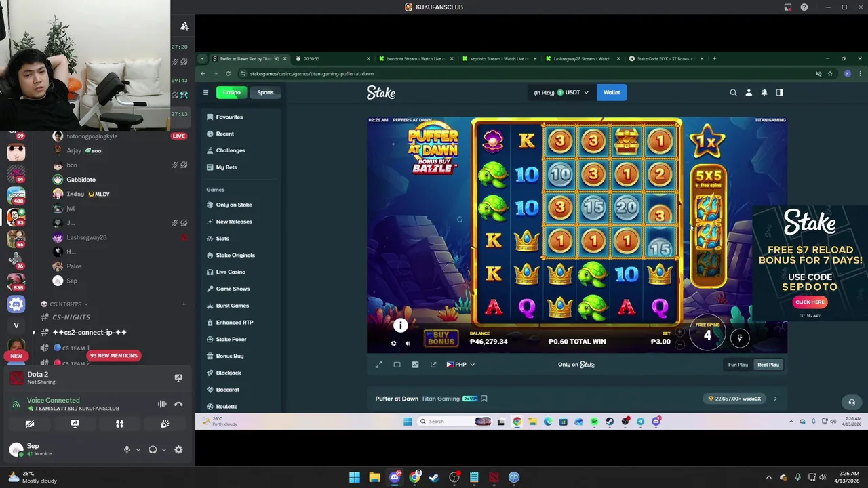
Task: Open Blackjack category
Action: click(x=229, y=373)
